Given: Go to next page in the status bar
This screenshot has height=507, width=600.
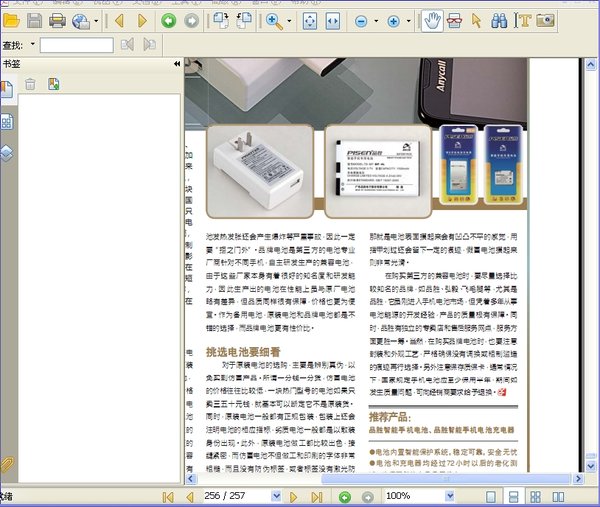Looking at the screenshot, I should [x=293, y=497].
